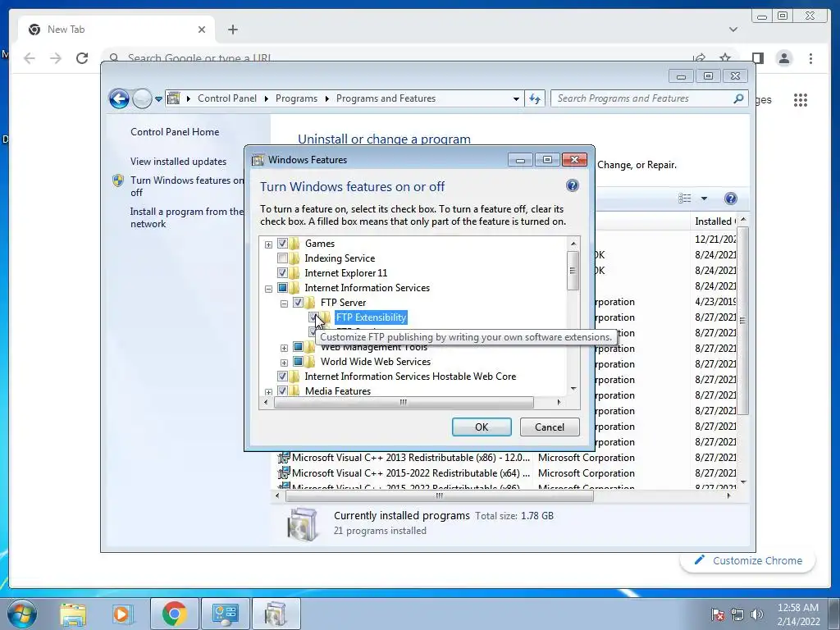Screen dimensions: 840x630
Task: Expand Web Management Tools node
Action: (284, 348)
